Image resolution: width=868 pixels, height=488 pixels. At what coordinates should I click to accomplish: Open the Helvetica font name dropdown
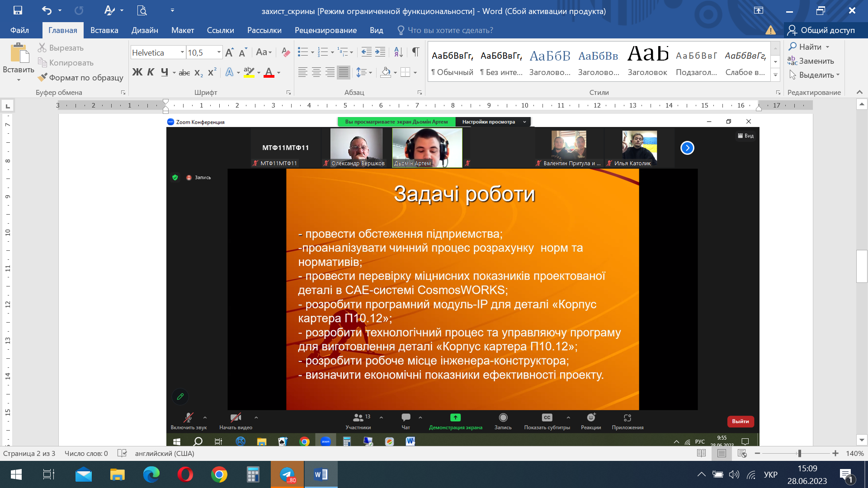pyautogui.click(x=182, y=52)
